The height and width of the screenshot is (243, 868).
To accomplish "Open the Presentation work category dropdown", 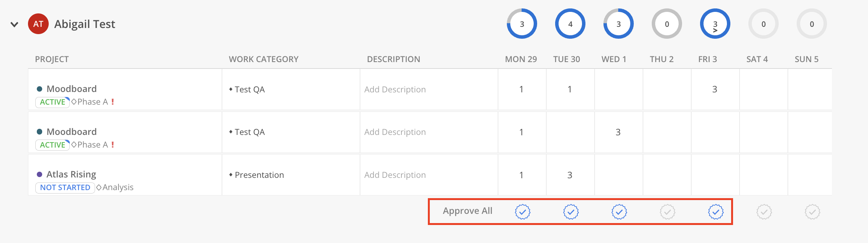I will pos(259,175).
